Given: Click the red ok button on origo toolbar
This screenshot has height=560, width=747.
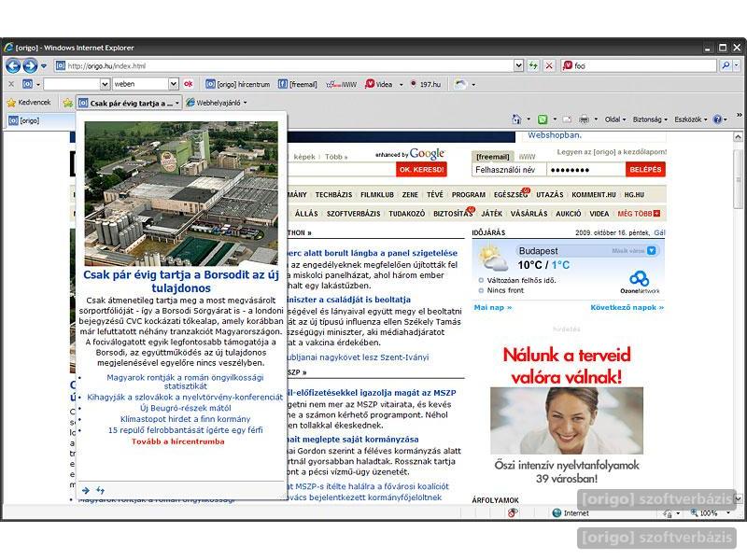Looking at the screenshot, I should 189,84.
